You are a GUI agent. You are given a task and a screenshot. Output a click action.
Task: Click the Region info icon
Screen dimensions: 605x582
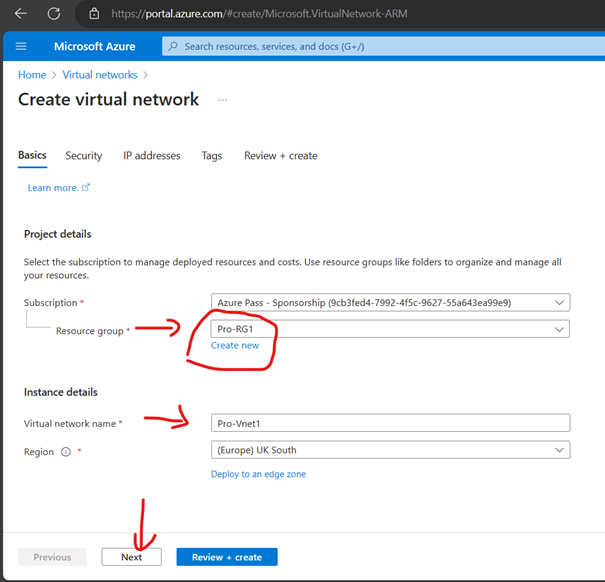(66, 452)
